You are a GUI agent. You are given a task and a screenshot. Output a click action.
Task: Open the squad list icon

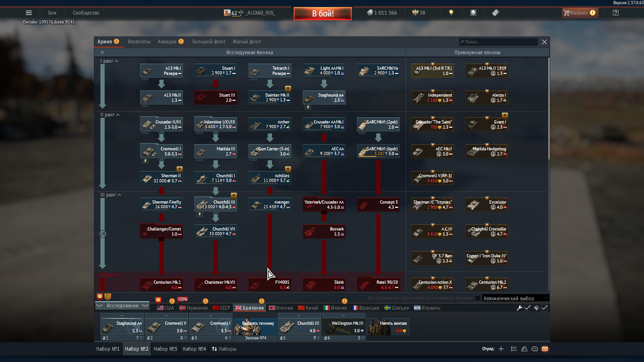[514, 349]
